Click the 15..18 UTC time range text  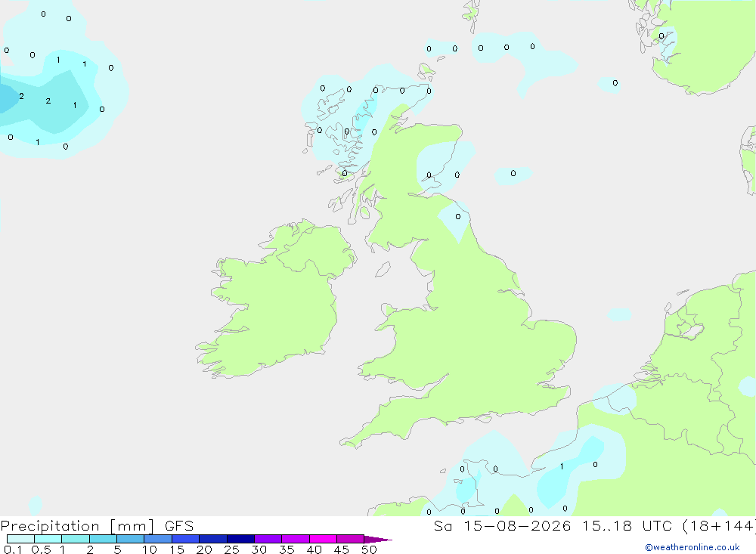(627, 525)
